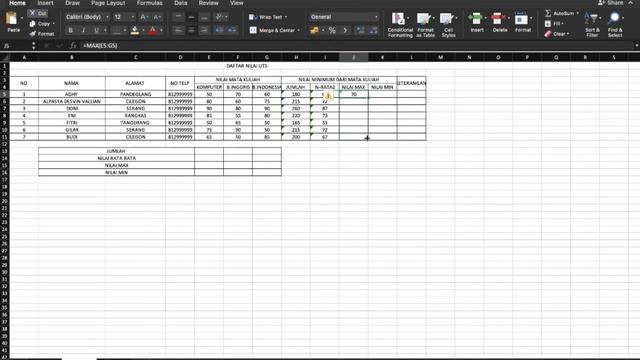This screenshot has width=640, height=360.
Task: Apply the red font color
Action: coord(153,30)
